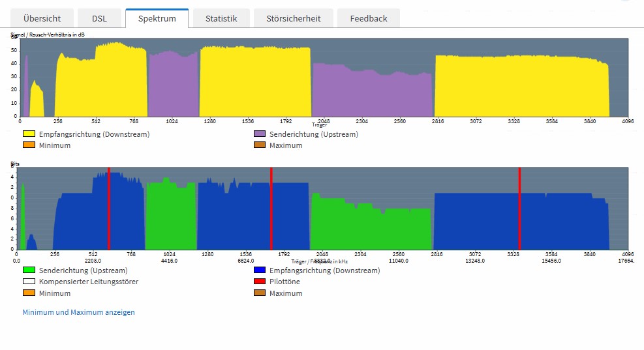Click red Pilottöne legend swatch
Viewport: 644px width, 350px height.
260,282
